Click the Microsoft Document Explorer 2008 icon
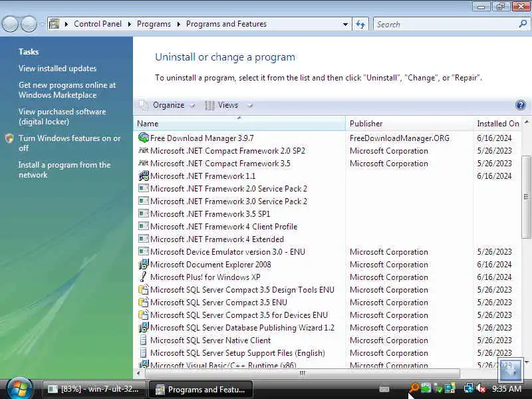The width and height of the screenshot is (532, 399). coord(144,264)
